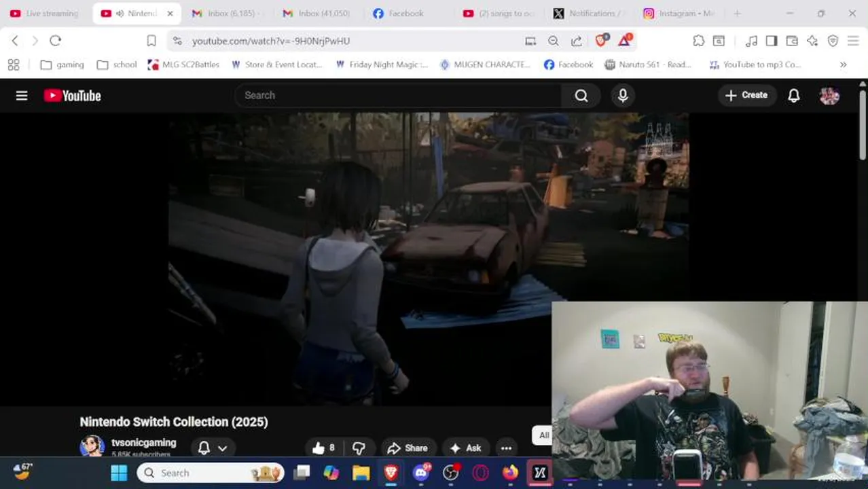868x489 pixels.
Task: Open a new browser tab
Action: pos(737,14)
